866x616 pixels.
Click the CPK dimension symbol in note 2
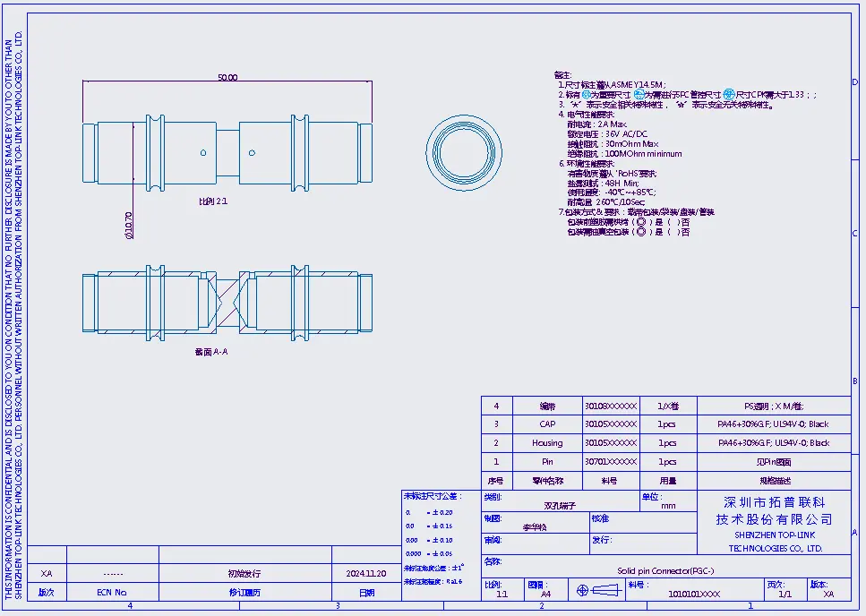(x=728, y=94)
